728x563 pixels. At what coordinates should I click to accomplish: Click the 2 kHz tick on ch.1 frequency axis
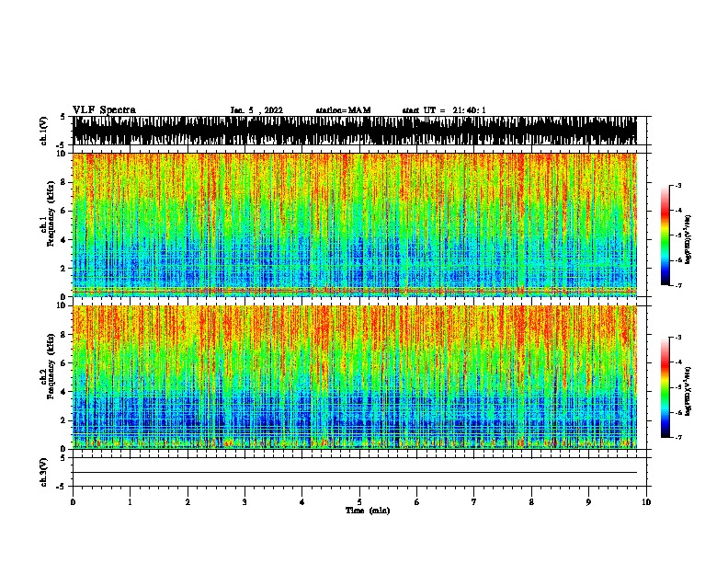(64, 268)
